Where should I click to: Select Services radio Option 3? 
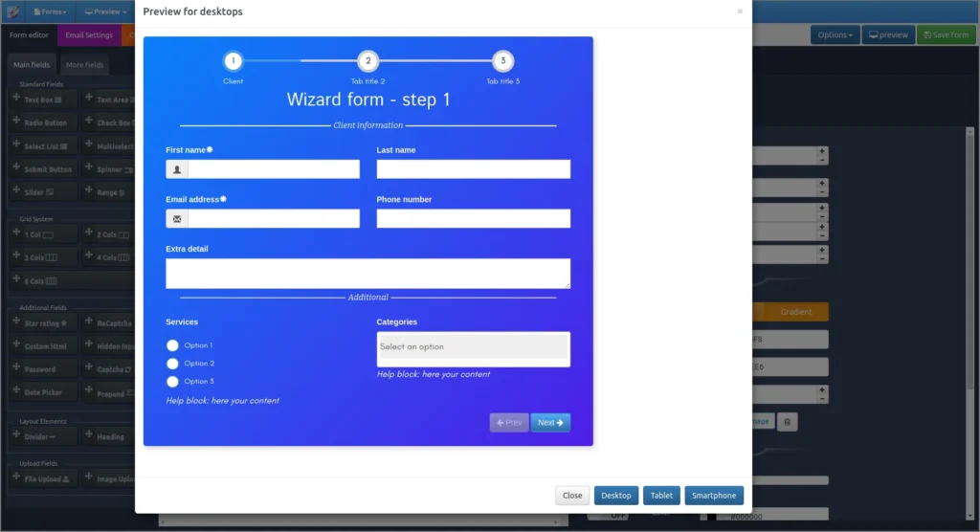pos(172,382)
